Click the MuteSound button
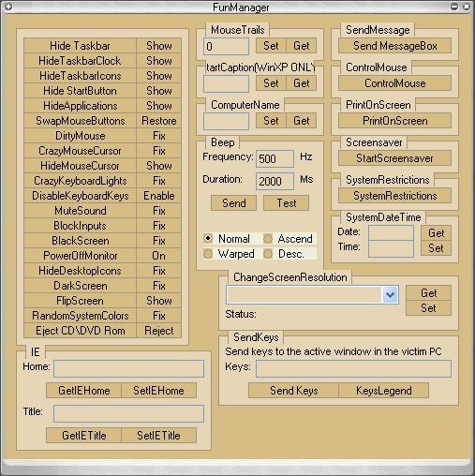The width and height of the screenshot is (475, 476). 80,211
